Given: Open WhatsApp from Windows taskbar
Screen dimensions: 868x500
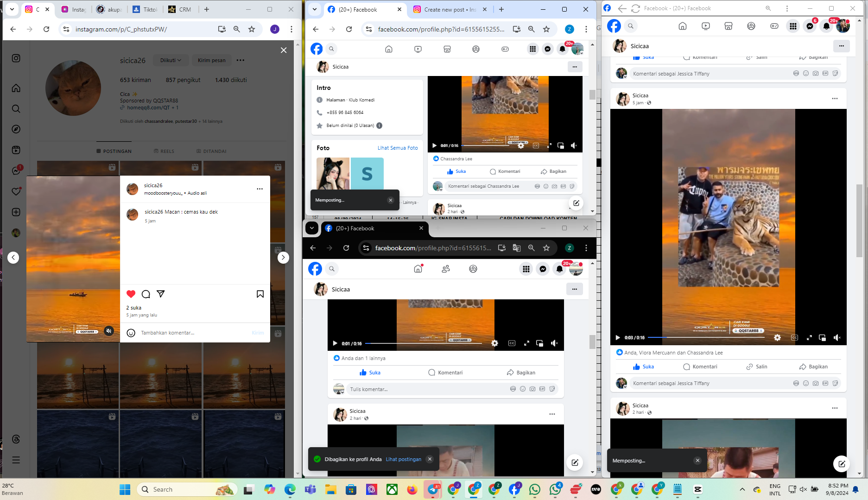Looking at the screenshot, I should click(534, 489).
